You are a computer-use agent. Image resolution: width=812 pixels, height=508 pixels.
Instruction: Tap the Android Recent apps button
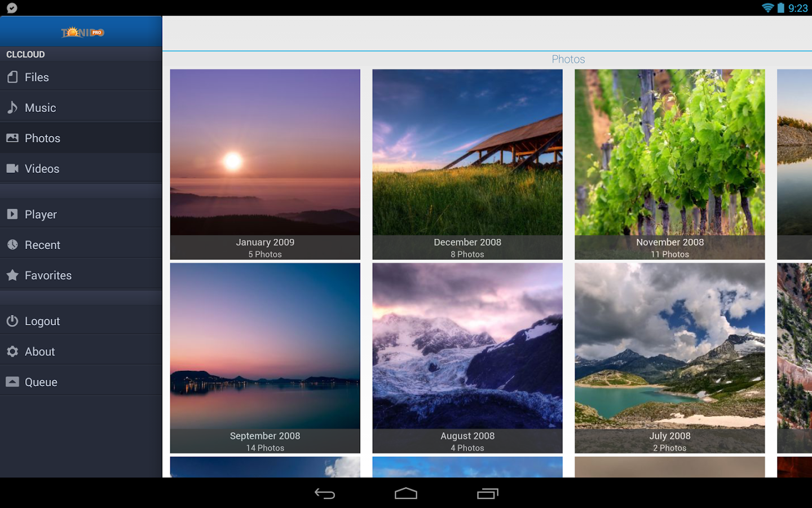click(x=488, y=493)
